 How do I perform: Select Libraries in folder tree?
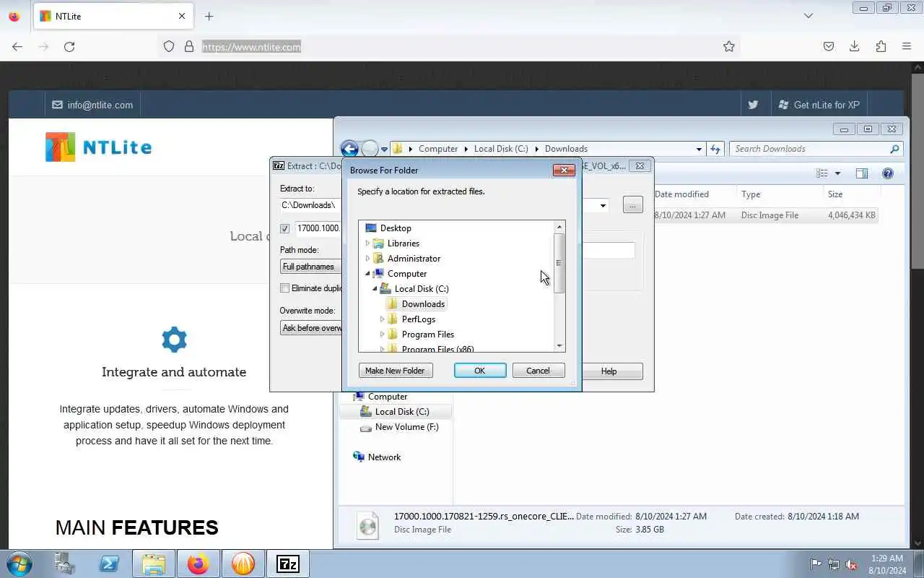[403, 243]
